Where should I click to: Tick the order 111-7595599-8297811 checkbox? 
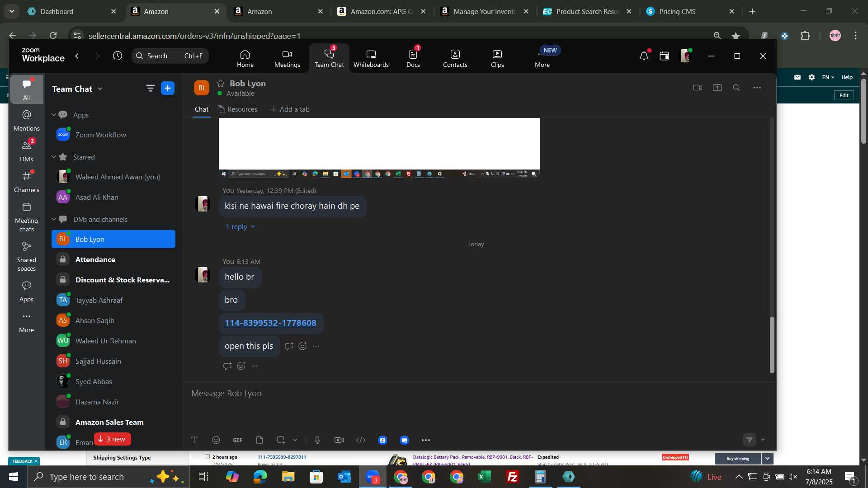207,457
